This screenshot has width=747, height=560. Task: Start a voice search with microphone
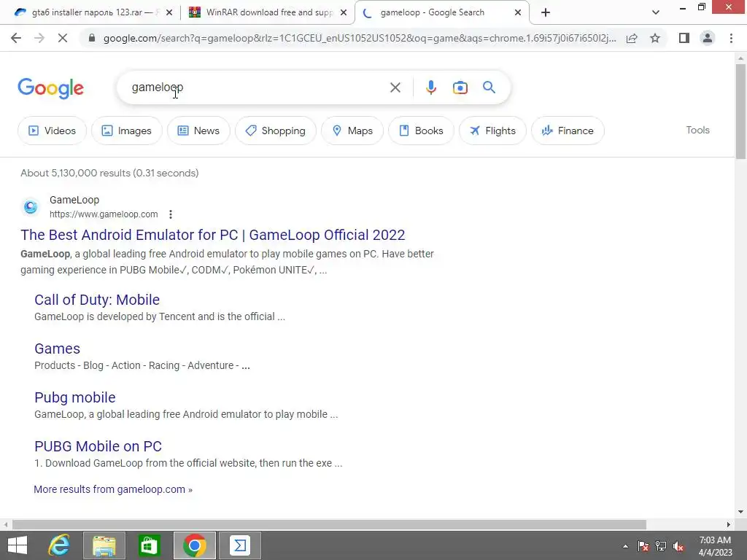pos(430,87)
